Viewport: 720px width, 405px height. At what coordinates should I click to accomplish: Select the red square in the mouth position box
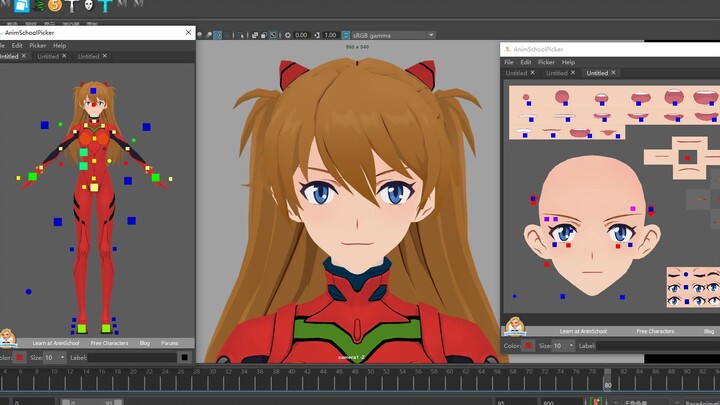pyautogui.click(x=687, y=158)
